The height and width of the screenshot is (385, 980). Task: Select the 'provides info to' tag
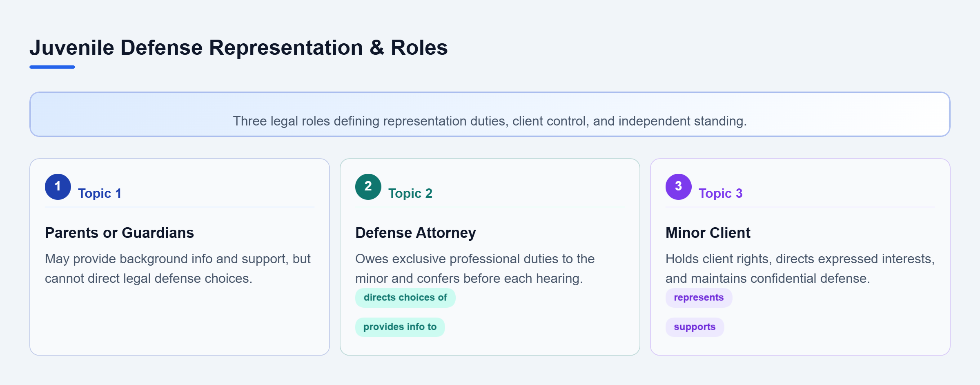[x=400, y=327]
